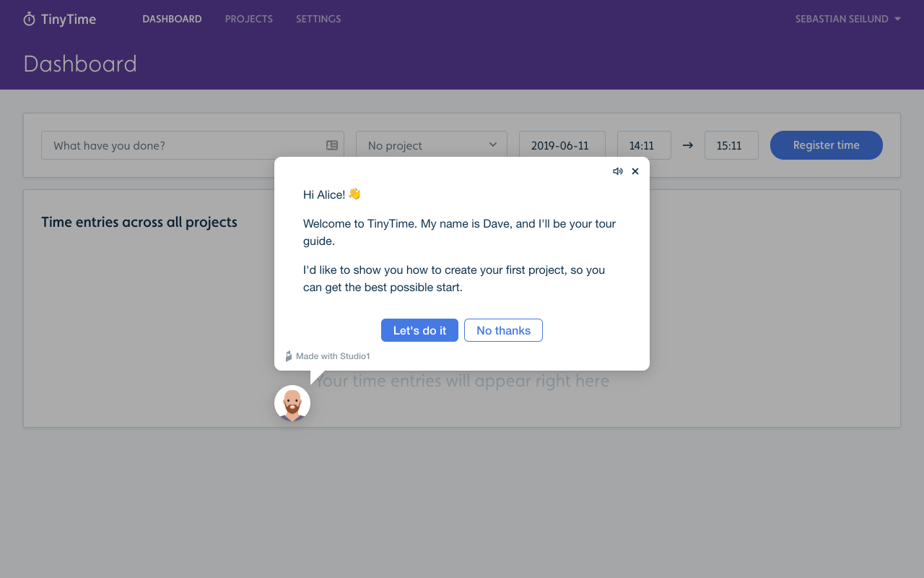This screenshot has height=578, width=924.
Task: Decline the tour with No thanks
Action: (x=503, y=330)
